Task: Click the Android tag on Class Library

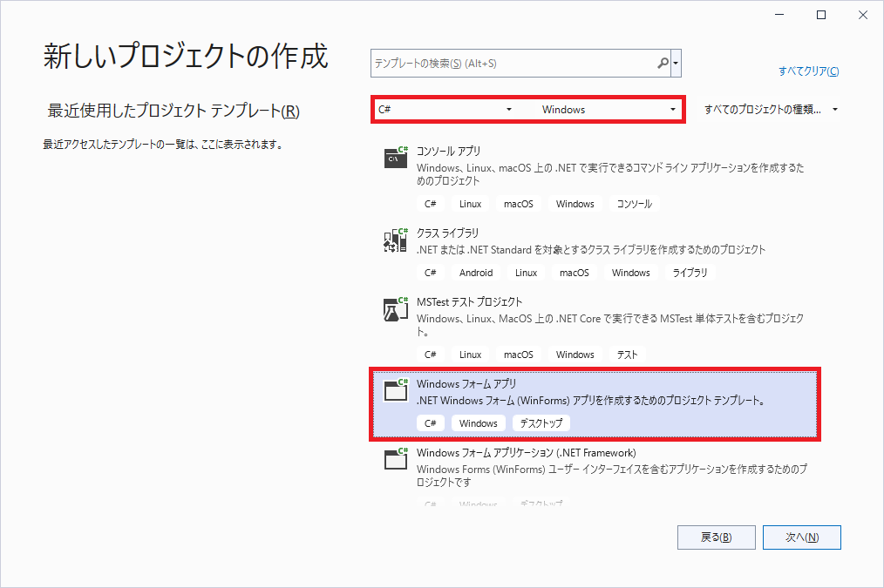Action: 476,273
